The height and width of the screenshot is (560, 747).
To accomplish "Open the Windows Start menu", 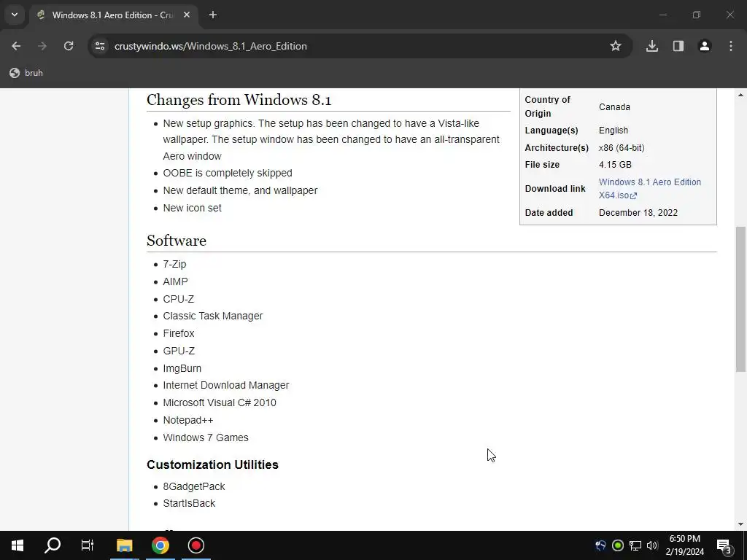I will 18,545.
